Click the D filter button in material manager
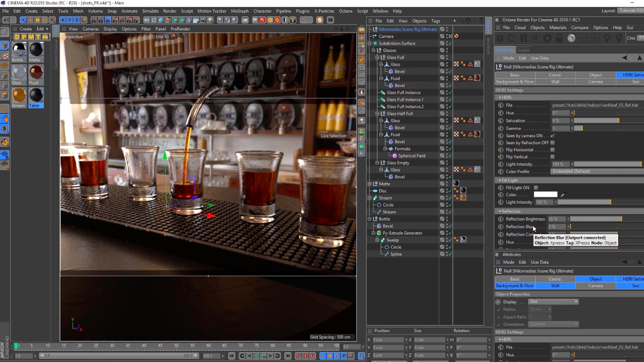The image size is (644, 362). (17, 37)
